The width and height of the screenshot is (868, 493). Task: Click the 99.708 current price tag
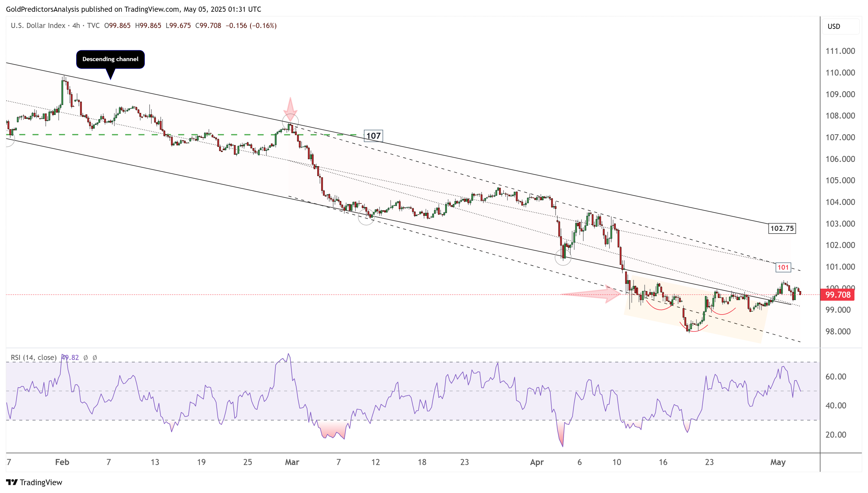[838, 295]
